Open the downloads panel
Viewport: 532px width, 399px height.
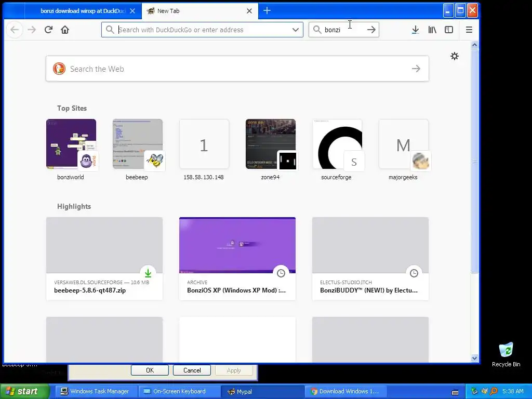pyautogui.click(x=415, y=30)
